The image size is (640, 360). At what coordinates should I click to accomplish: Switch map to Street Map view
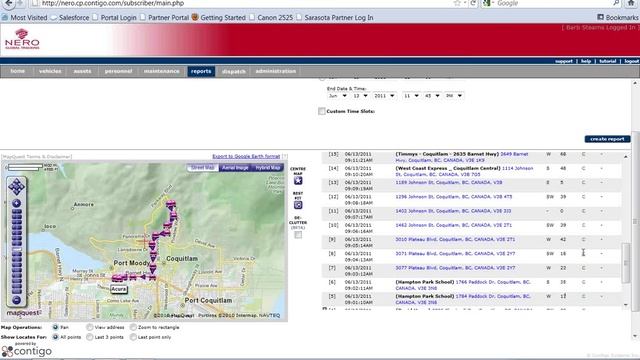tap(203, 167)
